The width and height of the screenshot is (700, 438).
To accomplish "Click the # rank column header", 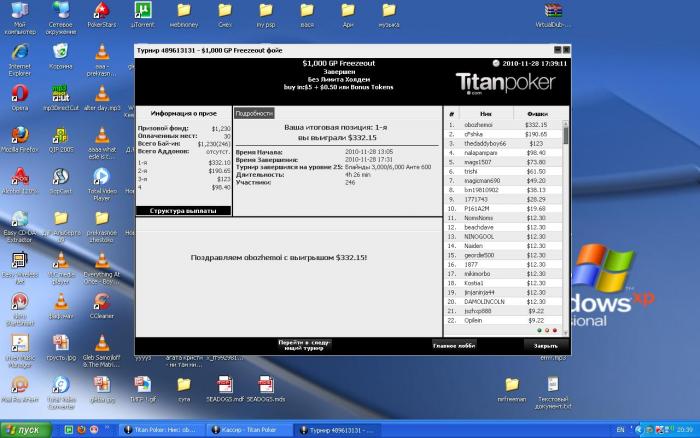I will pyautogui.click(x=451, y=114).
